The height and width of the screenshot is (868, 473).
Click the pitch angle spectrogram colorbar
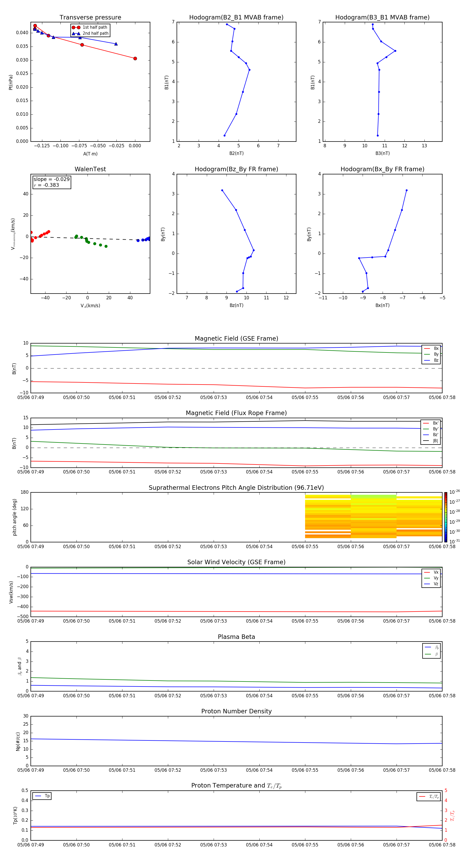pyautogui.click(x=446, y=517)
